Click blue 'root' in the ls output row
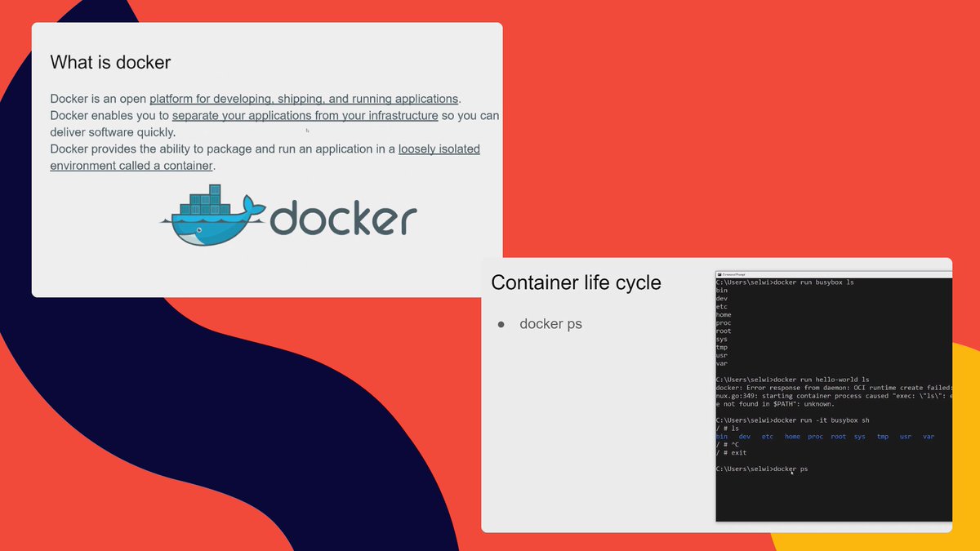This screenshot has height=551, width=980. [839, 437]
